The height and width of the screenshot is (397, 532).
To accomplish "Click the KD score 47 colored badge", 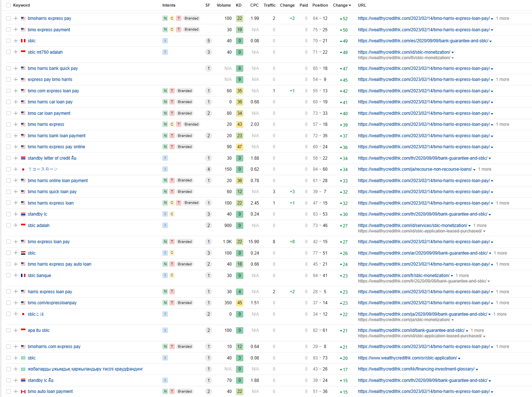I will coord(239,147).
